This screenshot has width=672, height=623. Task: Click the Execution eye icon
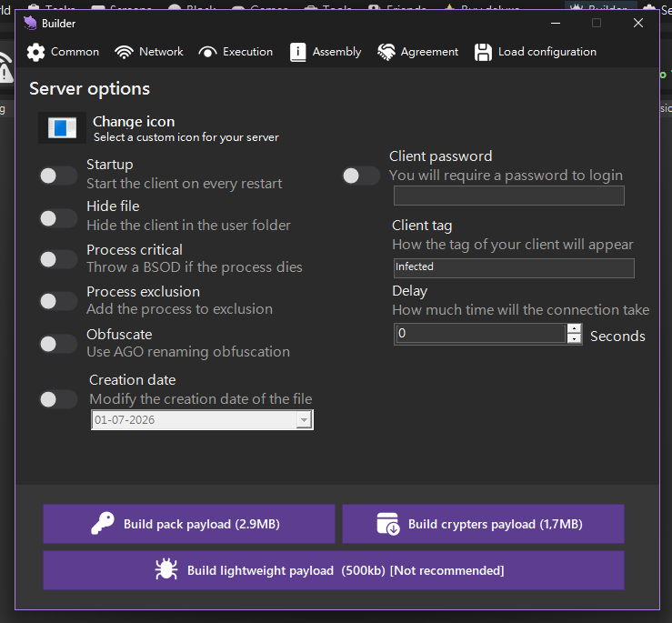pos(208,53)
